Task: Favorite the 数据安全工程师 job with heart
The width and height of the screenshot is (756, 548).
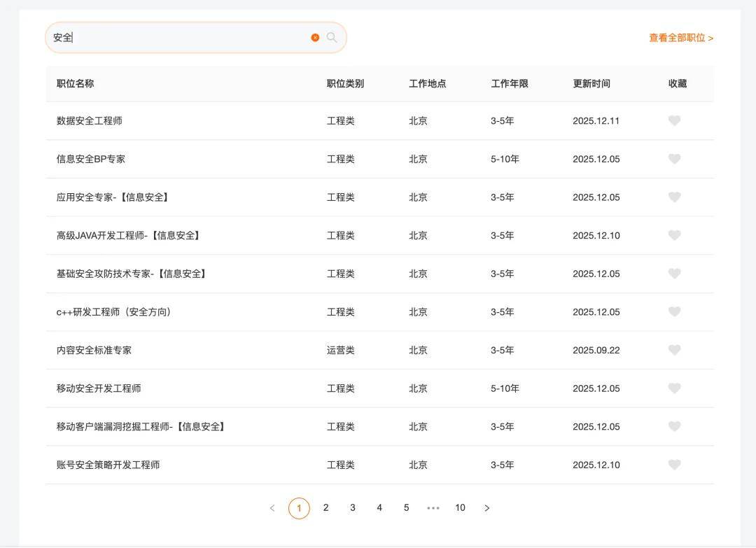Action: click(674, 121)
